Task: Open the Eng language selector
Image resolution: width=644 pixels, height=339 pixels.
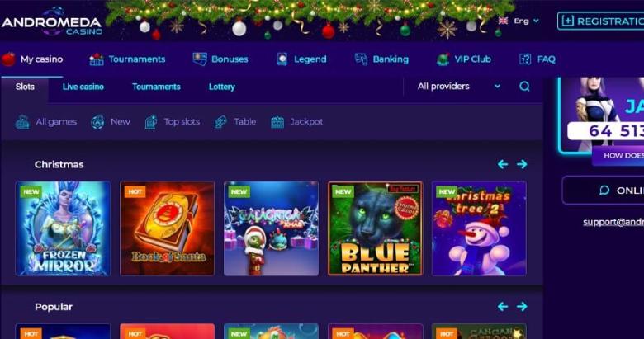Action: 519,21
